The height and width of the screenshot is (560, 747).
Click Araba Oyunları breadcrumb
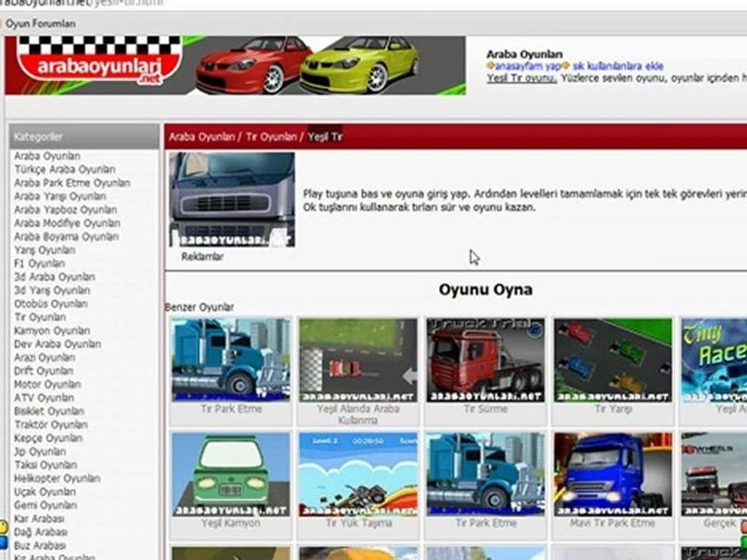click(x=202, y=137)
